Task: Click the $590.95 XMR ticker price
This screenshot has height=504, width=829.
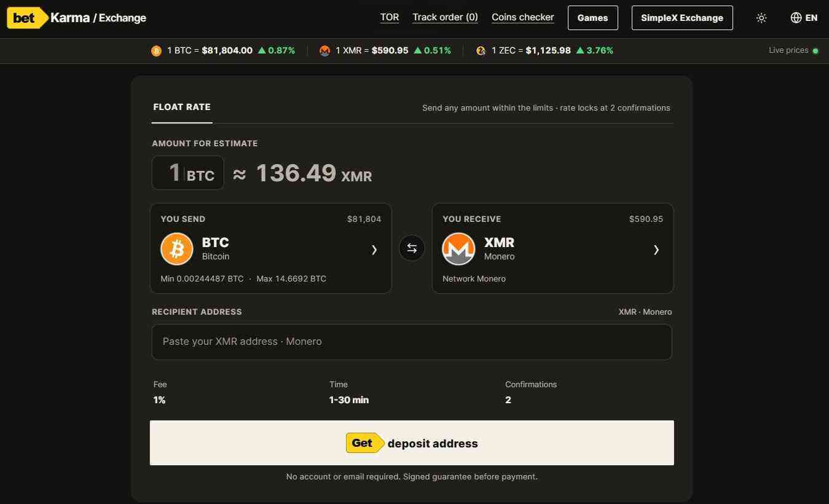Action: 390,50
